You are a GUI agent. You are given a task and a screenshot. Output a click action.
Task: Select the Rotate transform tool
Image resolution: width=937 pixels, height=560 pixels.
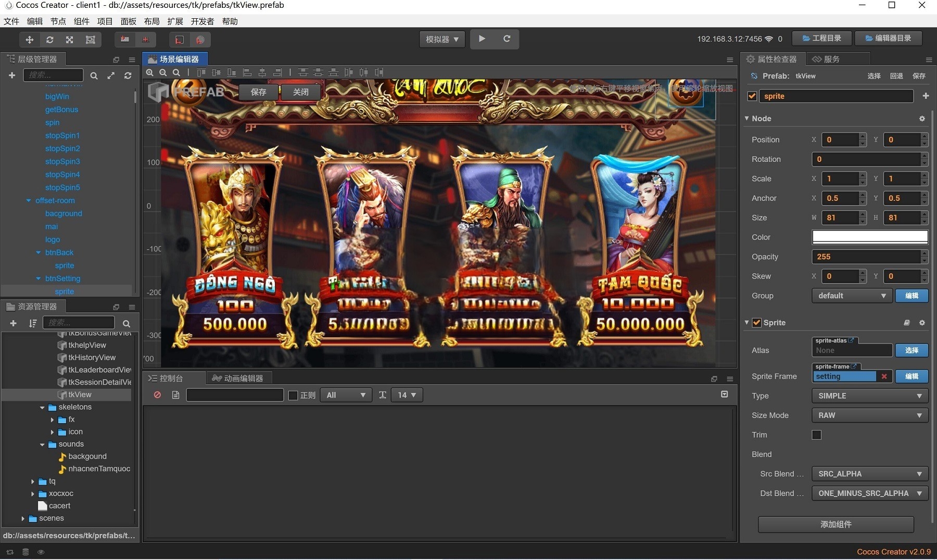pos(50,40)
